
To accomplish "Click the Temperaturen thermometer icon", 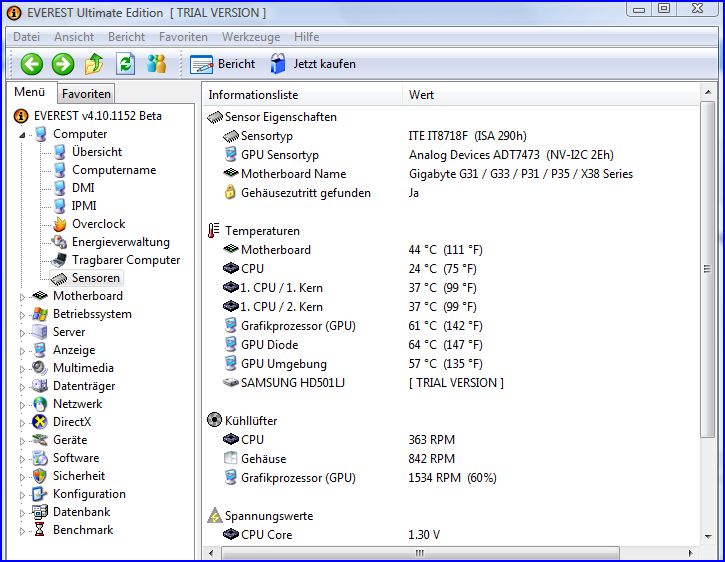I will pos(214,230).
